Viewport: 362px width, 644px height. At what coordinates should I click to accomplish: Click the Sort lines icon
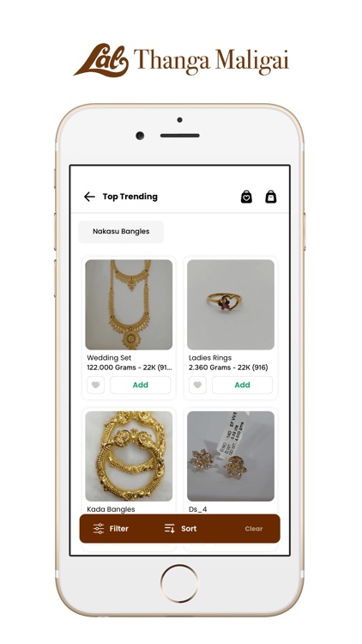coord(170,529)
